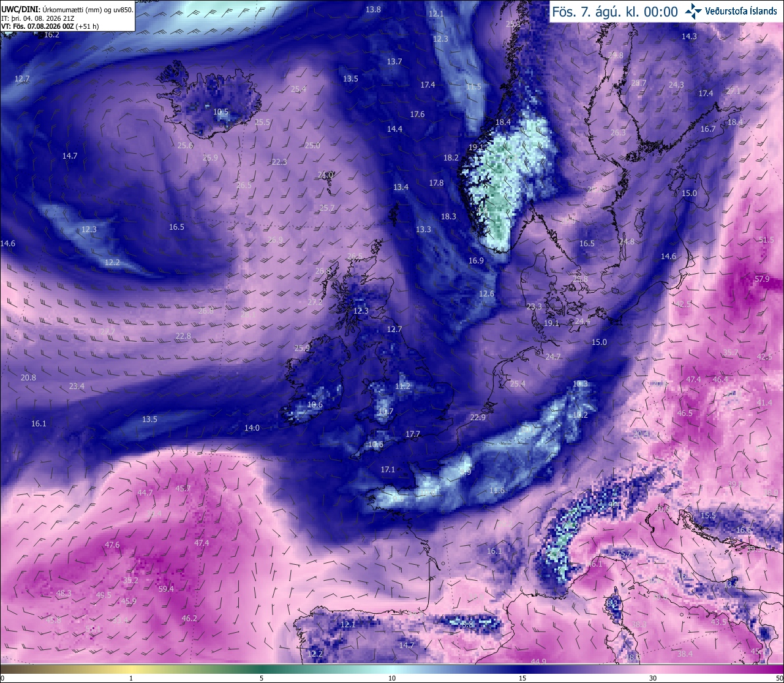784x683 pixels.
Task: Click the 14.3 value in the upper right
Action: [689, 37]
